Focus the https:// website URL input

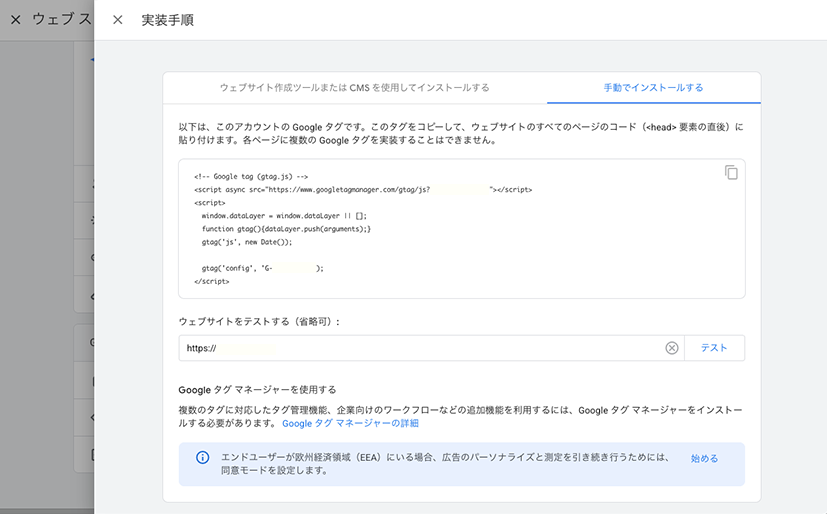coord(420,348)
